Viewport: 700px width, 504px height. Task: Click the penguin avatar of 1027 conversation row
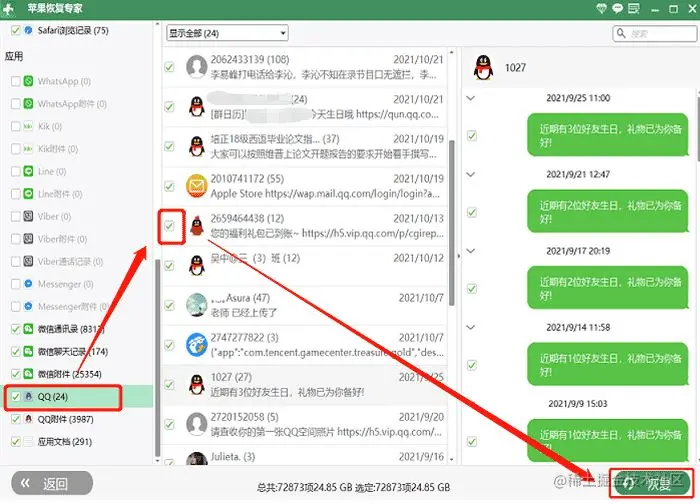pos(196,384)
